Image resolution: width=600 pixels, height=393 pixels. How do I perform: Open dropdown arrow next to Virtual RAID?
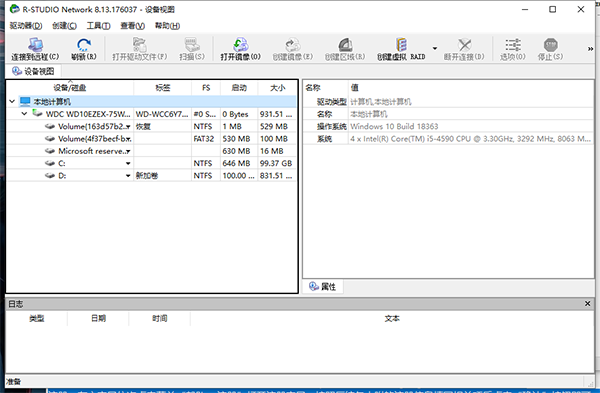435,49
